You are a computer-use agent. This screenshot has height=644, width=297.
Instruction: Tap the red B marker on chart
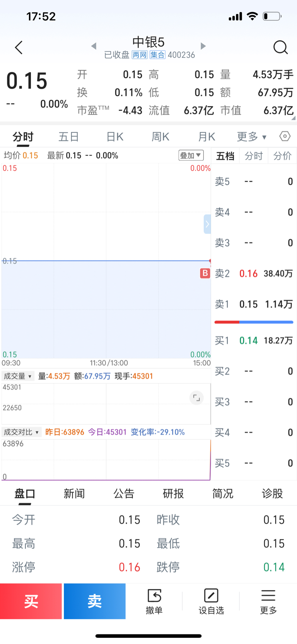click(x=205, y=273)
